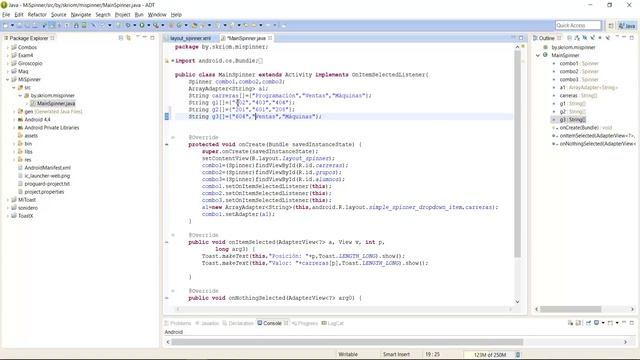Click the Console horizontal scrollbar thumb
Image resolution: width=640 pixels, height=360 pixels.
[347, 342]
